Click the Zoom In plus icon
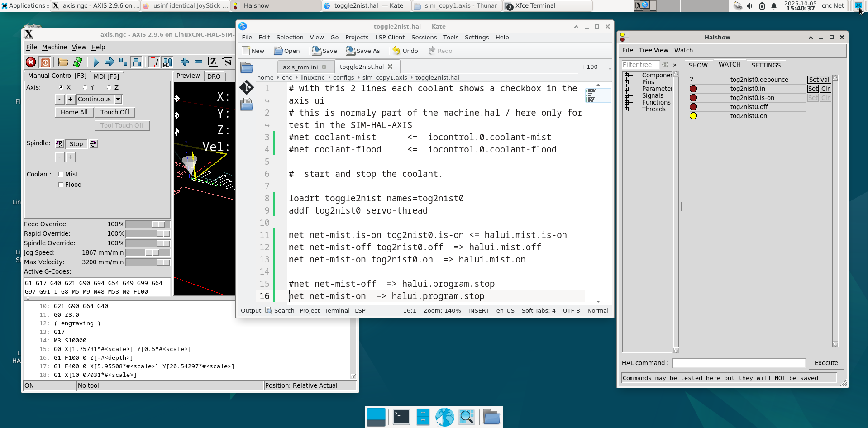This screenshot has width=868, height=428. [x=185, y=62]
